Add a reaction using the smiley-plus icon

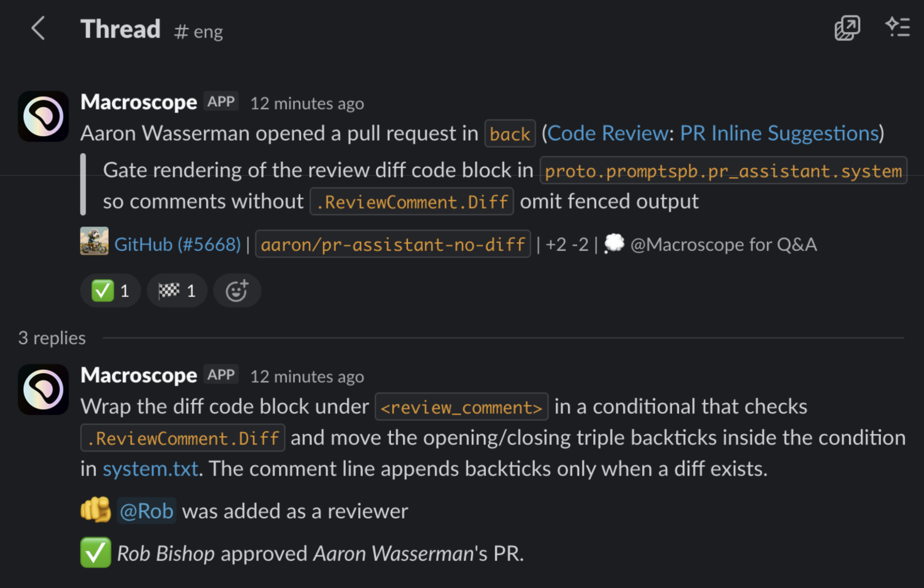coord(237,290)
